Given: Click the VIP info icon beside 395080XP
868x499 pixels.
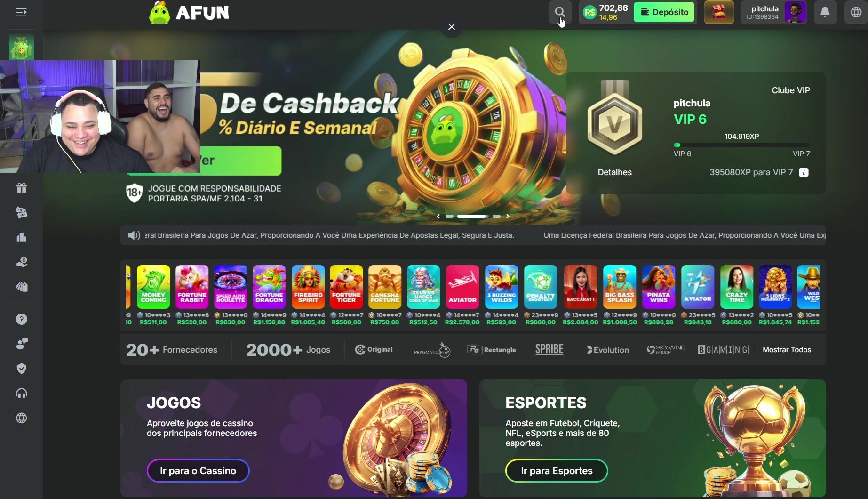Looking at the screenshot, I should (x=804, y=172).
